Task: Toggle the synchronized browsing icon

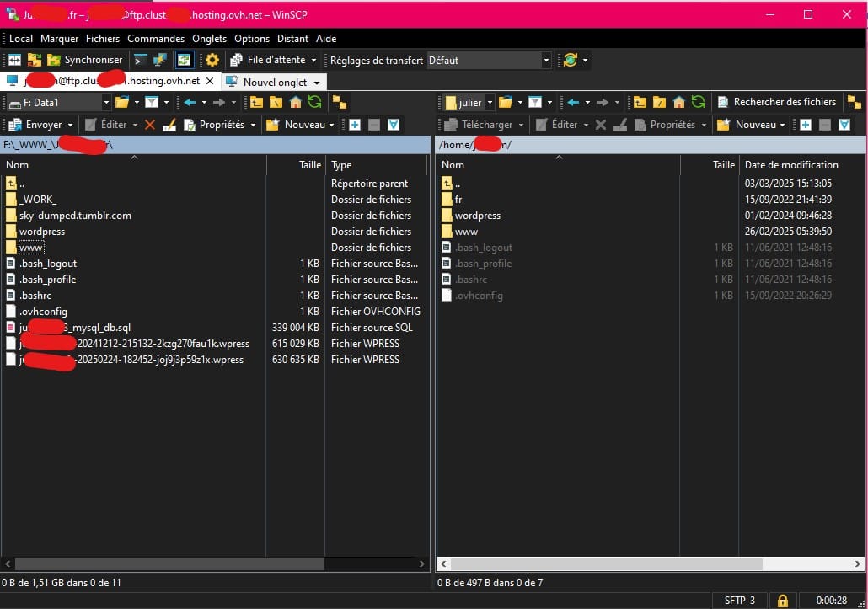Action: tap(184, 60)
